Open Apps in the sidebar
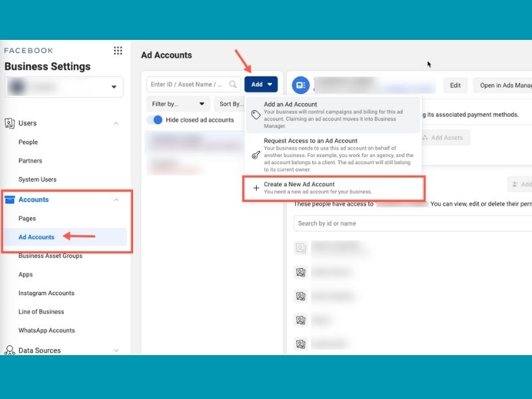The height and width of the screenshot is (399, 532). click(x=25, y=275)
